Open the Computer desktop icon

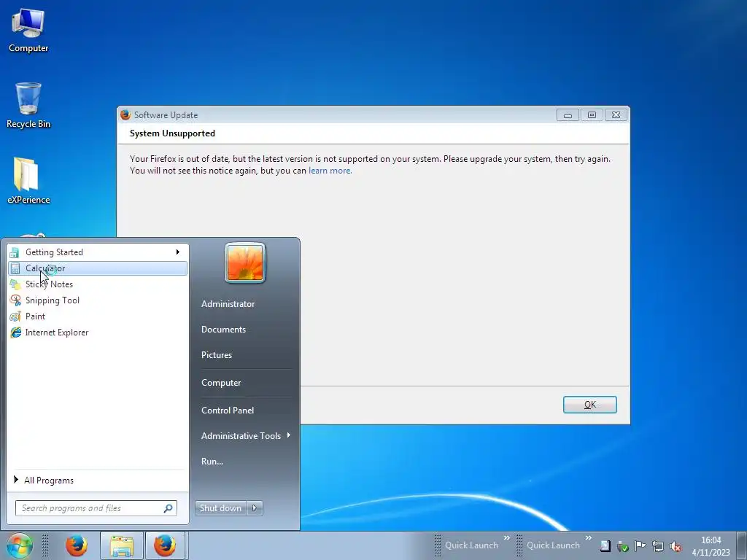(28, 30)
